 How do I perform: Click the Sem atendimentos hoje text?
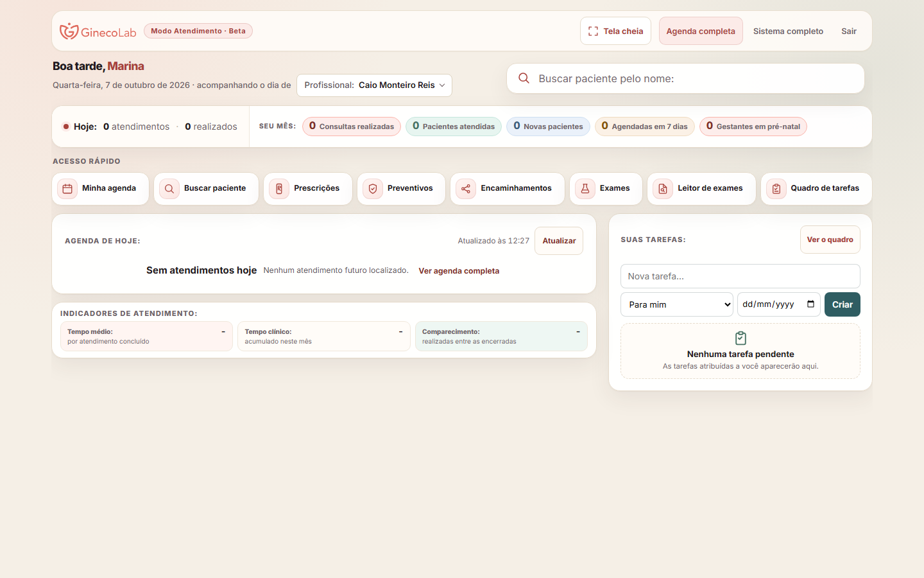(x=201, y=270)
